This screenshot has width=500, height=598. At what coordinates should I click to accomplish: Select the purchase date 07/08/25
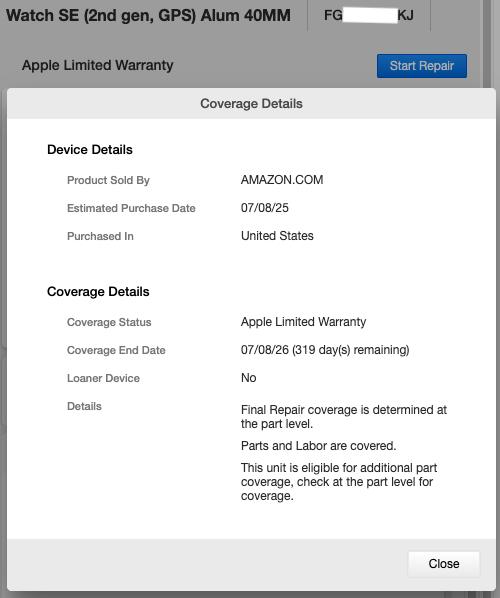(x=265, y=208)
